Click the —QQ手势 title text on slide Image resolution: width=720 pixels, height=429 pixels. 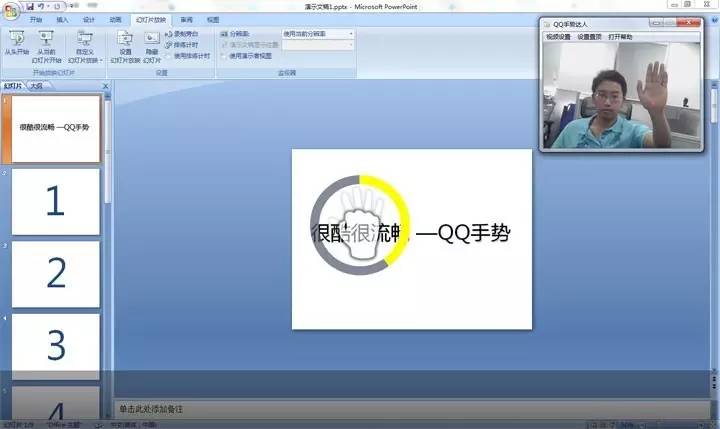click(x=463, y=233)
